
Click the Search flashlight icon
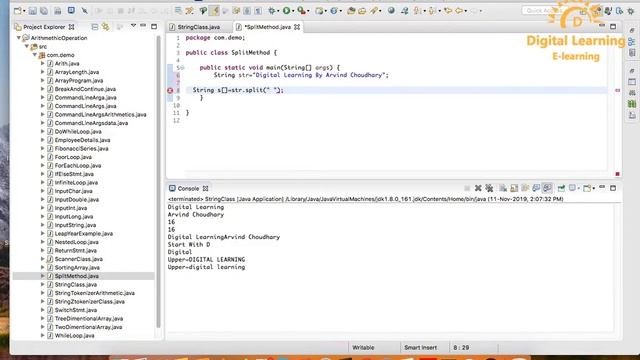click(373, 11)
